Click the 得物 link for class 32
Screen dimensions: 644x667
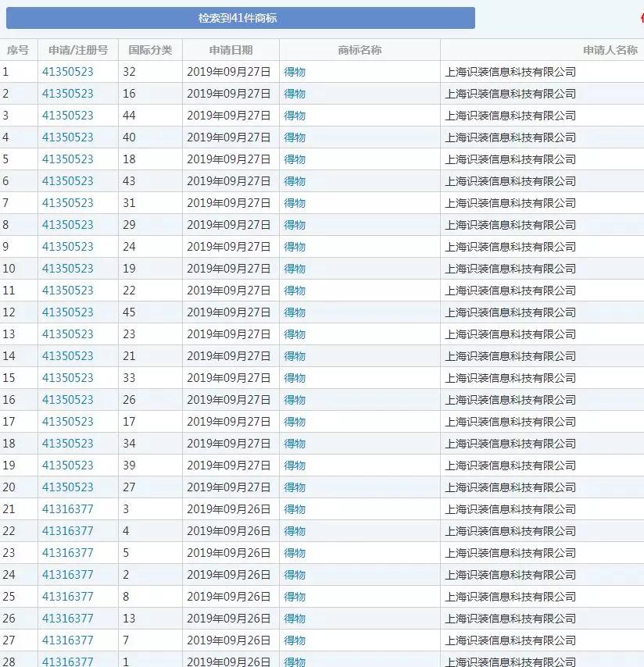294,72
